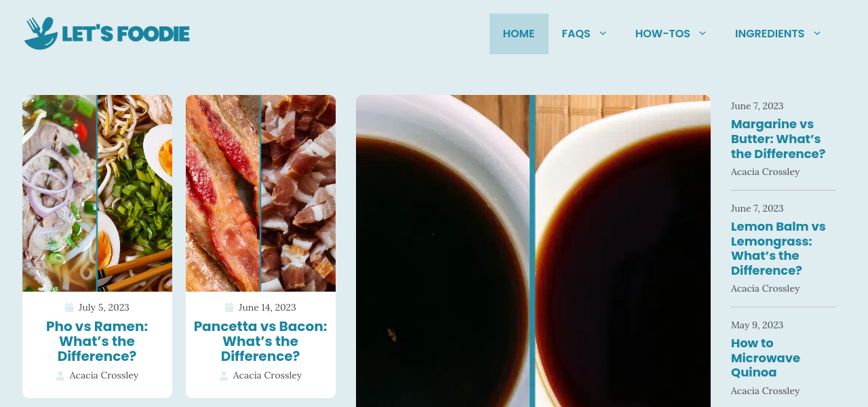
Task: Open the How-Tos menu label
Action: pos(663,34)
